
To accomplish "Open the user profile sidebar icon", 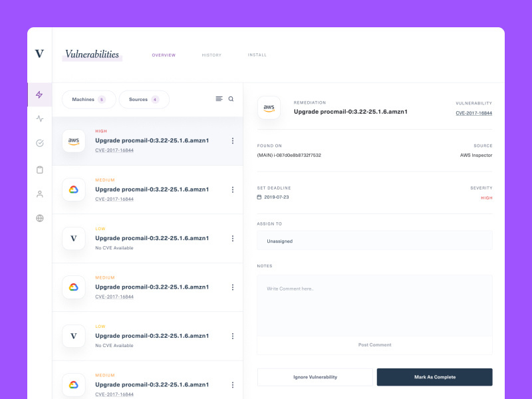I will point(40,194).
